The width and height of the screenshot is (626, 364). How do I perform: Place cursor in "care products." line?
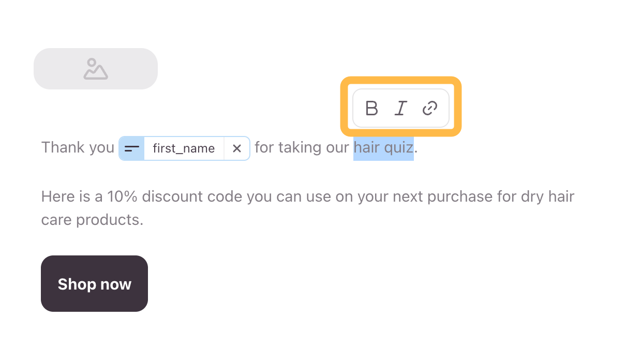[x=92, y=220]
